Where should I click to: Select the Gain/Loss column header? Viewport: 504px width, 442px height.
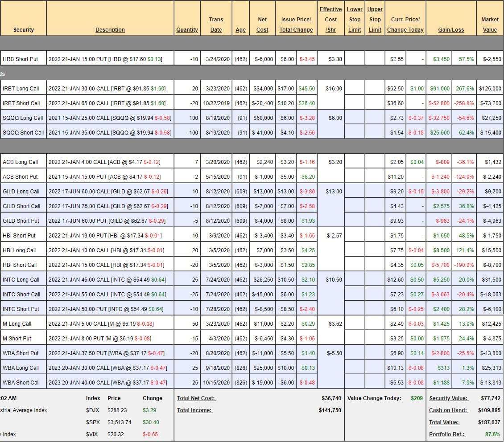(451, 30)
